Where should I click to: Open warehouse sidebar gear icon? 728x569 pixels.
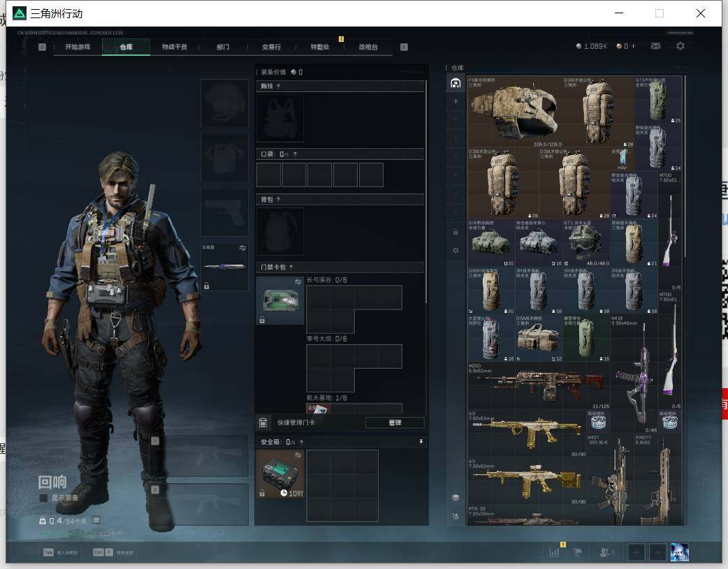coord(456,250)
